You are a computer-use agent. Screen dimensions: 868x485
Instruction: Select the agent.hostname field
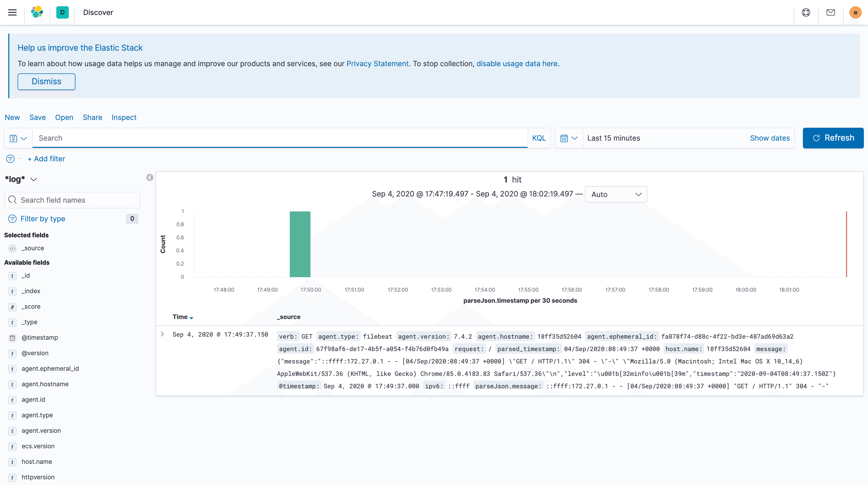point(45,384)
